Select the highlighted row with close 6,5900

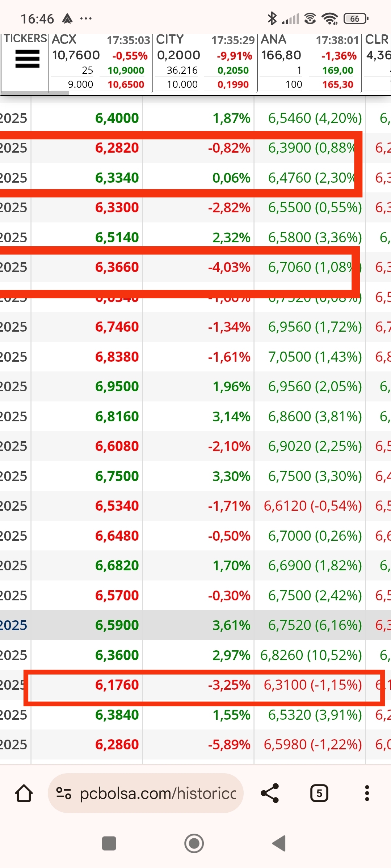pyautogui.click(x=195, y=625)
